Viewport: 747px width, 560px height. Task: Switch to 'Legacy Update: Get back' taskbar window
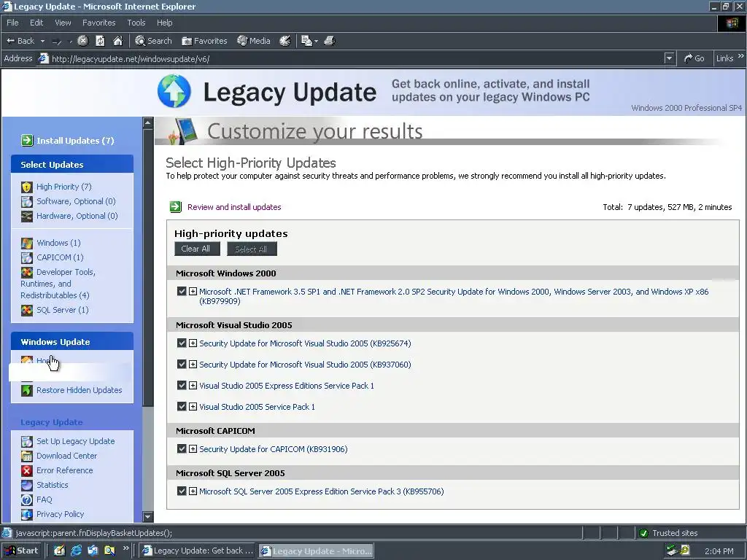click(198, 551)
